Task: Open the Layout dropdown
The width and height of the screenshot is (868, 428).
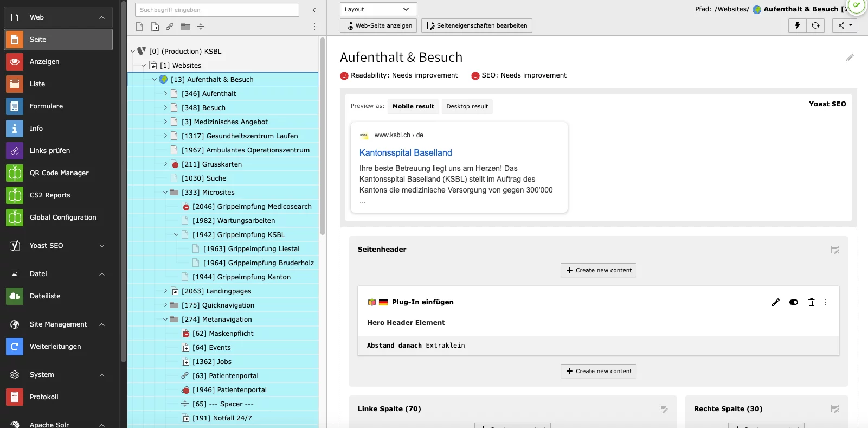Action: [x=378, y=9]
